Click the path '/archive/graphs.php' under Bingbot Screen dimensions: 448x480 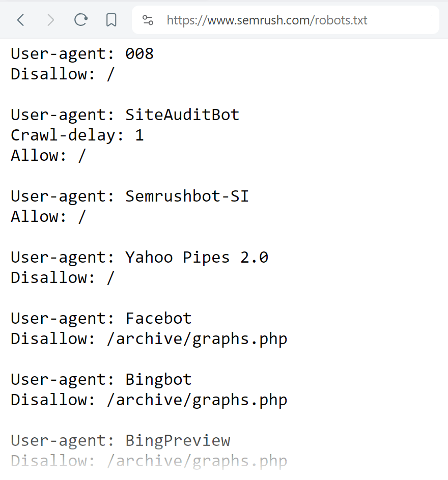197,400
